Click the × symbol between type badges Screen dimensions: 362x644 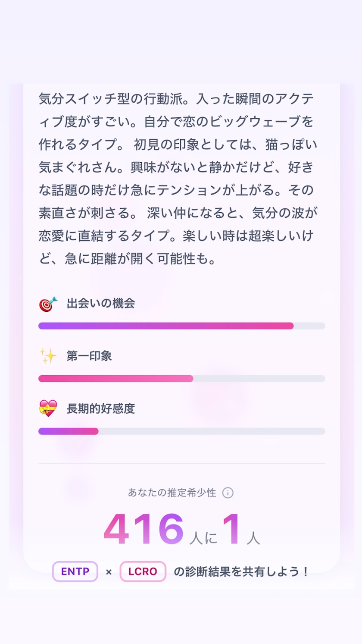pos(109,572)
